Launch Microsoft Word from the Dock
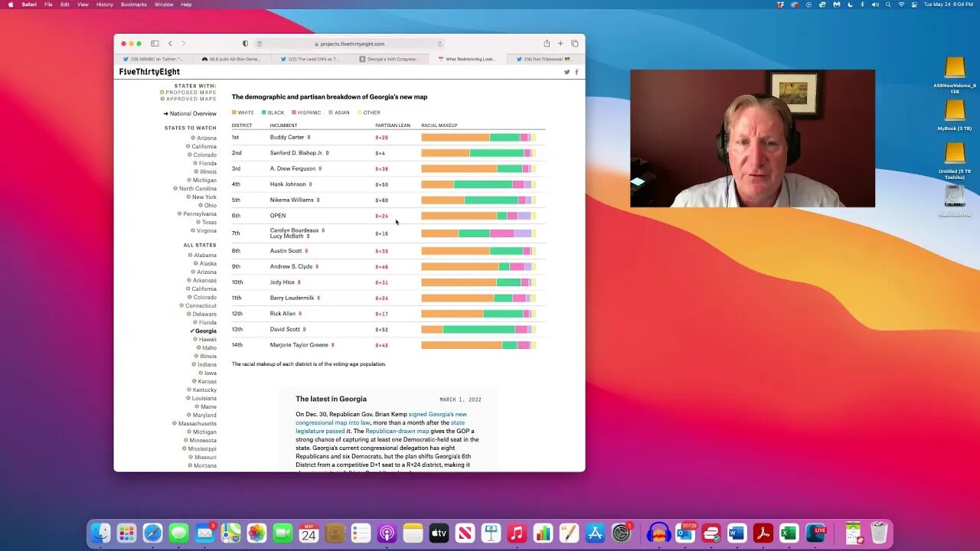The height and width of the screenshot is (551, 980). tap(737, 533)
